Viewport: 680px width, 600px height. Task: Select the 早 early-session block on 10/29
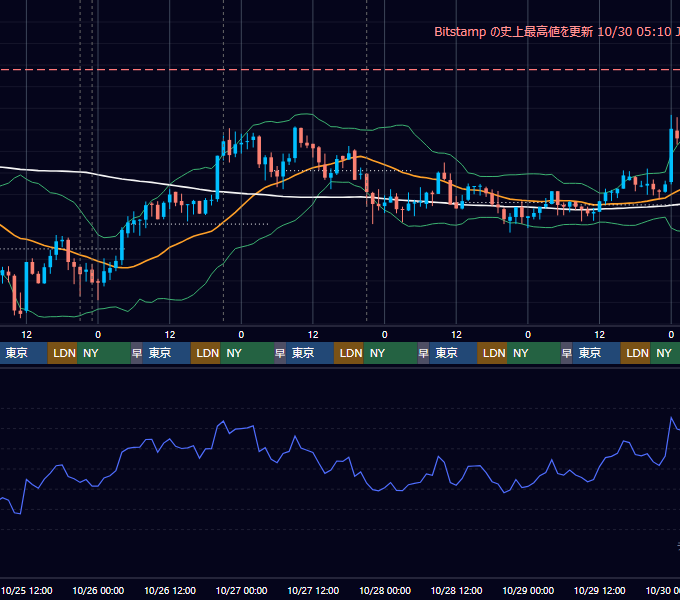tap(566, 353)
